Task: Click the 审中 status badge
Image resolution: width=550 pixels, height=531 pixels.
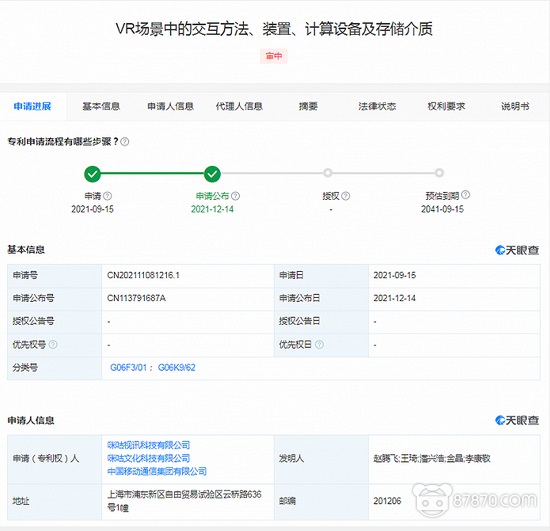Action: coord(274,56)
